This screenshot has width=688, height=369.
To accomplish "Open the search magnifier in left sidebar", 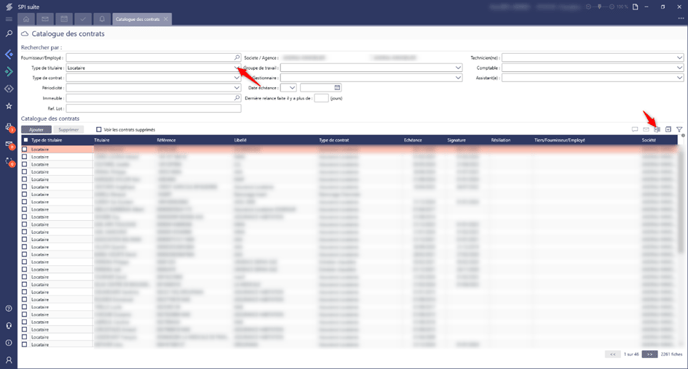I will pyautogui.click(x=9, y=33).
